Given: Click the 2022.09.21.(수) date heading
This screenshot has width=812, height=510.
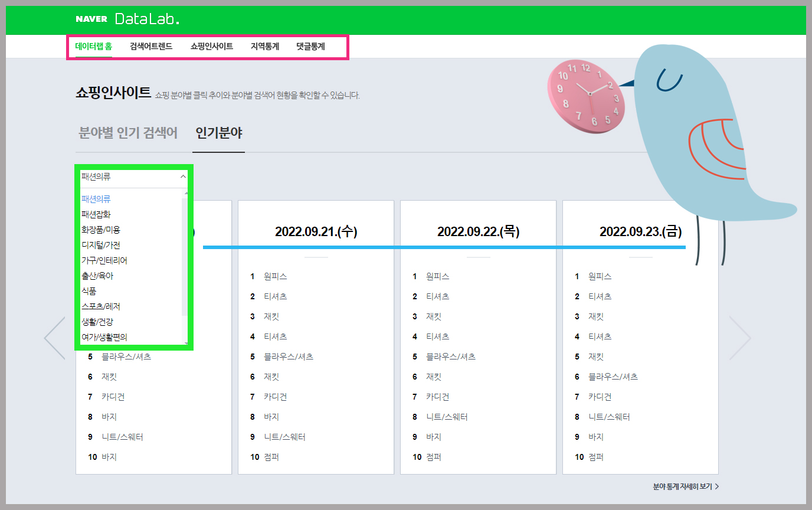Looking at the screenshot, I should [x=316, y=231].
